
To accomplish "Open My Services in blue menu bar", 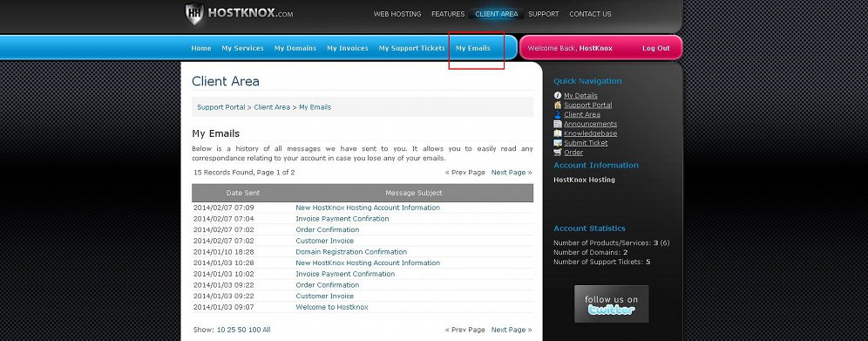I will [242, 48].
